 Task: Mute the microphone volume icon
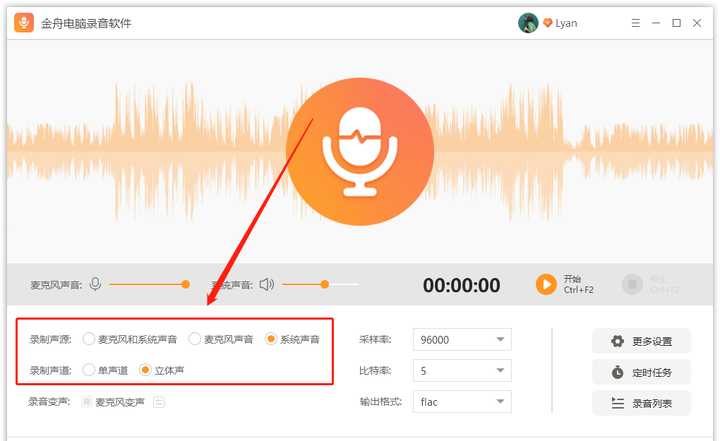pyautogui.click(x=96, y=284)
